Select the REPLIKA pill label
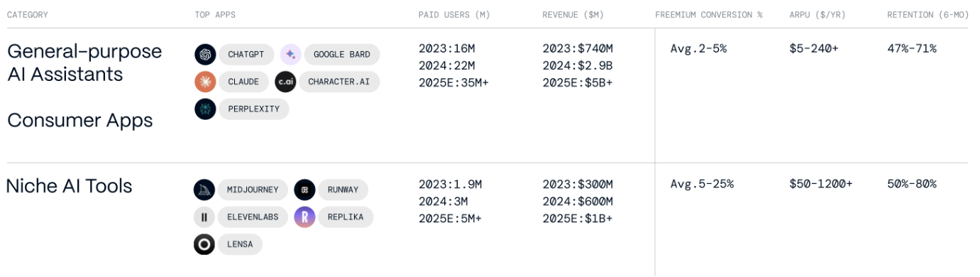 (346, 217)
